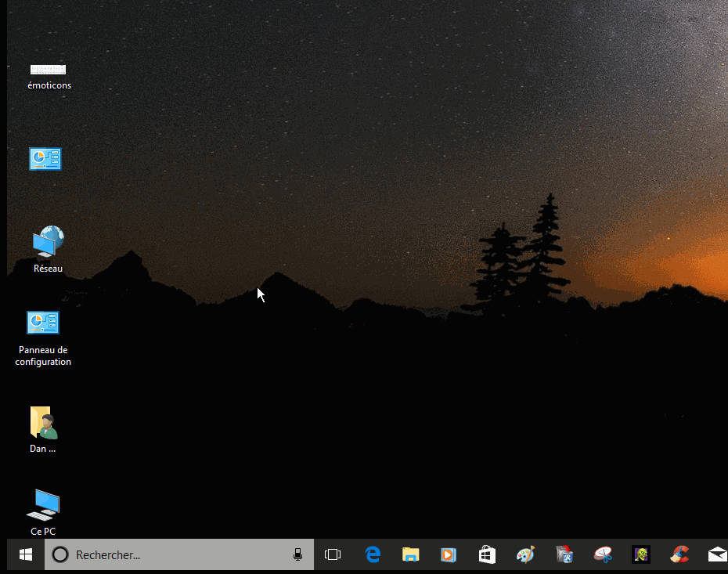The height and width of the screenshot is (574, 728).
Task: Click the Cortana circle icon
Action: point(60,554)
